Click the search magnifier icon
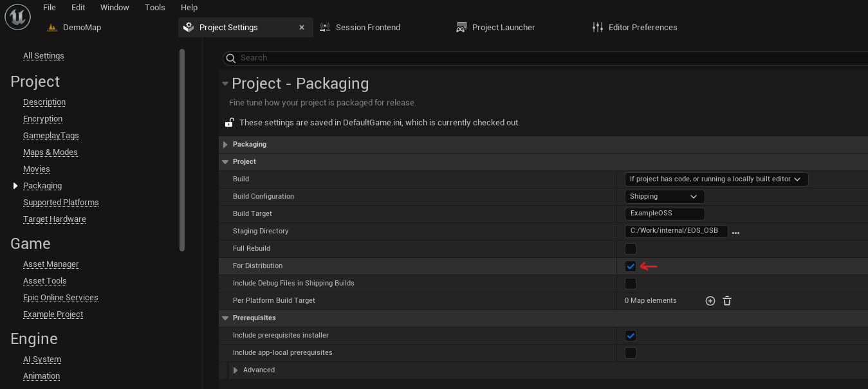This screenshot has height=389, width=868. click(230, 58)
